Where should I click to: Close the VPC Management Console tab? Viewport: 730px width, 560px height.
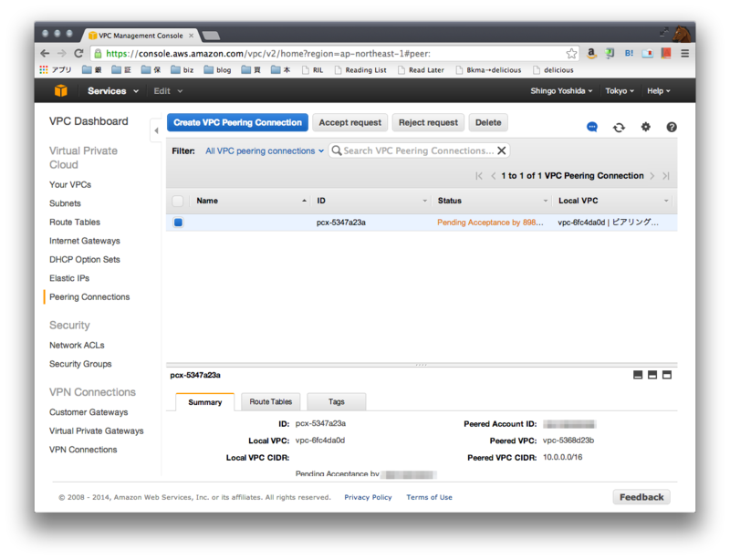coord(191,36)
